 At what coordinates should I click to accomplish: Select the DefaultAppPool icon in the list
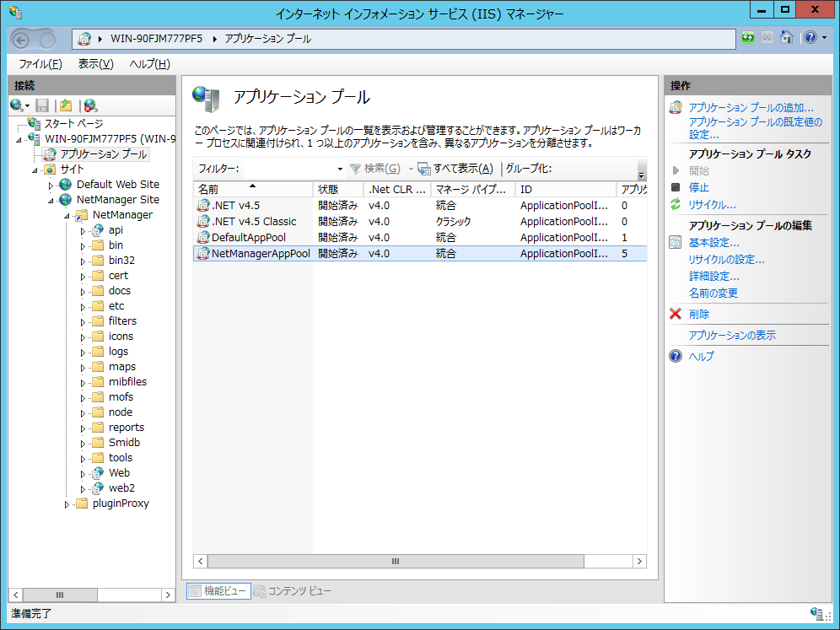tap(203, 238)
